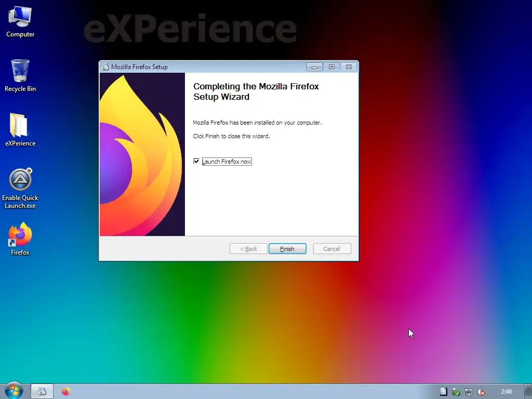Select the Recycle Bin icon
532x399 pixels.
[20, 75]
